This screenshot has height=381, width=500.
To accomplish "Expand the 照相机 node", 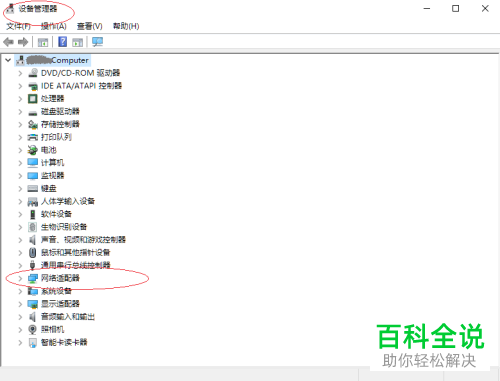I will click(20, 330).
